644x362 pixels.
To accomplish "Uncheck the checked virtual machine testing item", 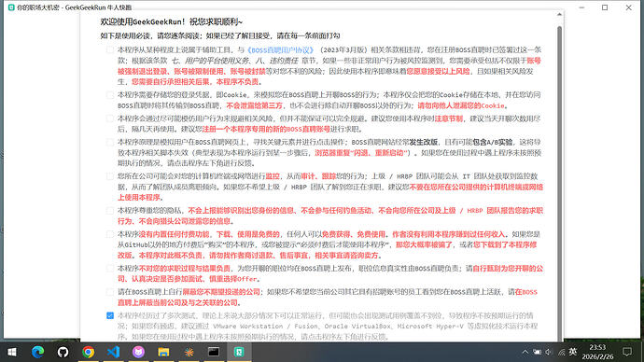I will (x=110, y=315).
